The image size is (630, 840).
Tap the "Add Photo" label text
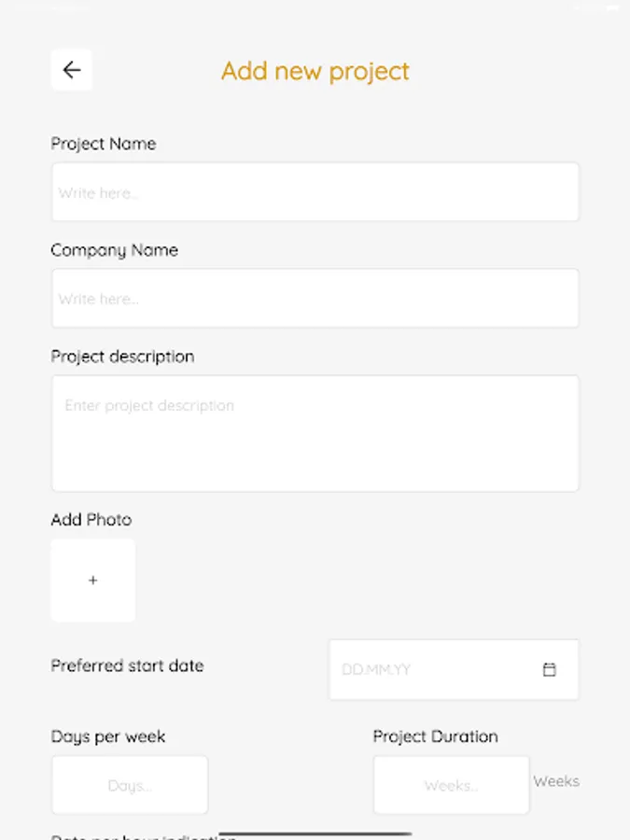[x=91, y=520]
